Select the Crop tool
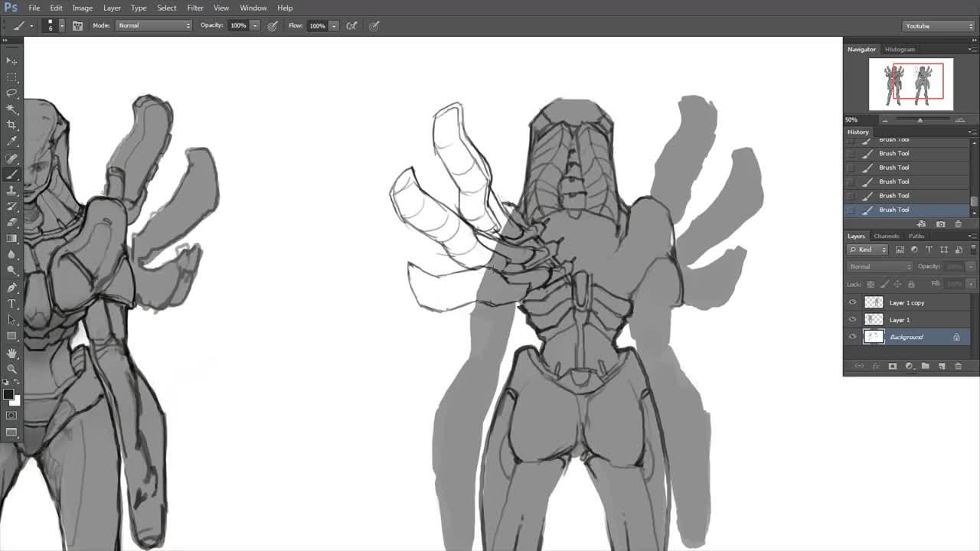 (x=11, y=125)
